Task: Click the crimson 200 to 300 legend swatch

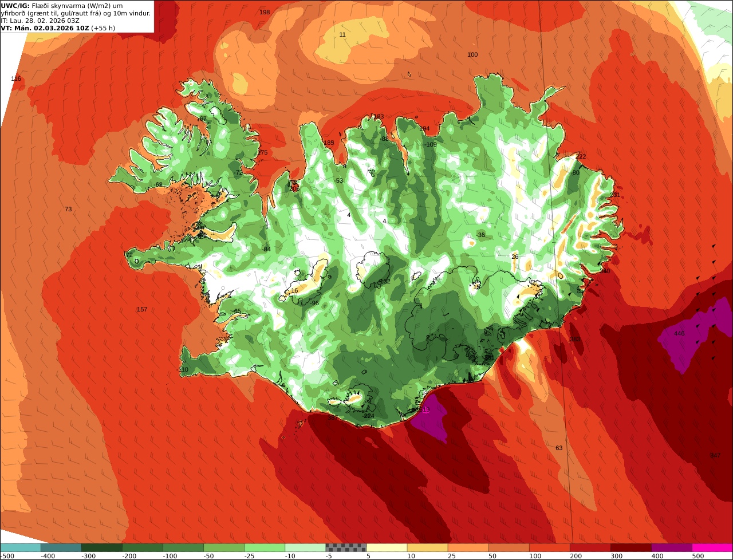Action: 589,547
